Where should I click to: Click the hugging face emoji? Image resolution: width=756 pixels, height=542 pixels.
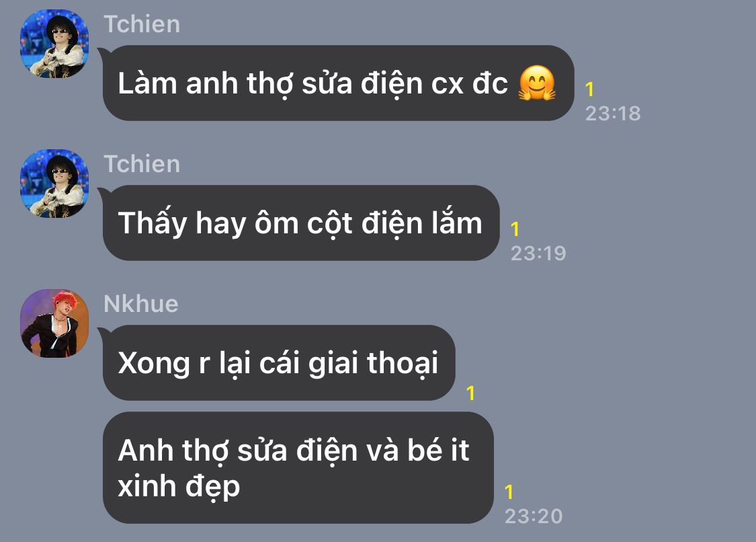(x=537, y=83)
